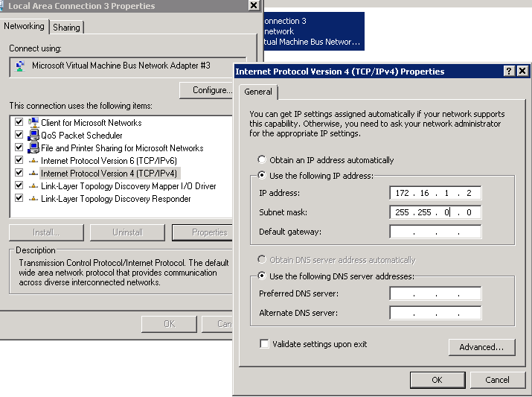The width and height of the screenshot is (532, 397).
Task: Click the Client for Microsoft Networks icon
Action: click(33, 122)
